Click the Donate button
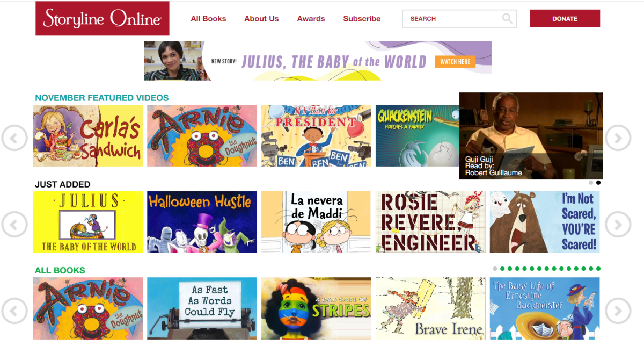 565,18
